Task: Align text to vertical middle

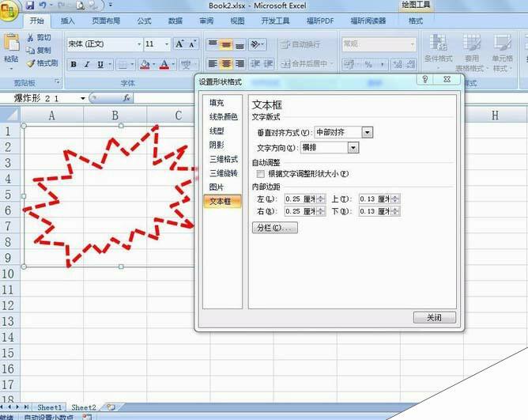Action: tap(226, 44)
